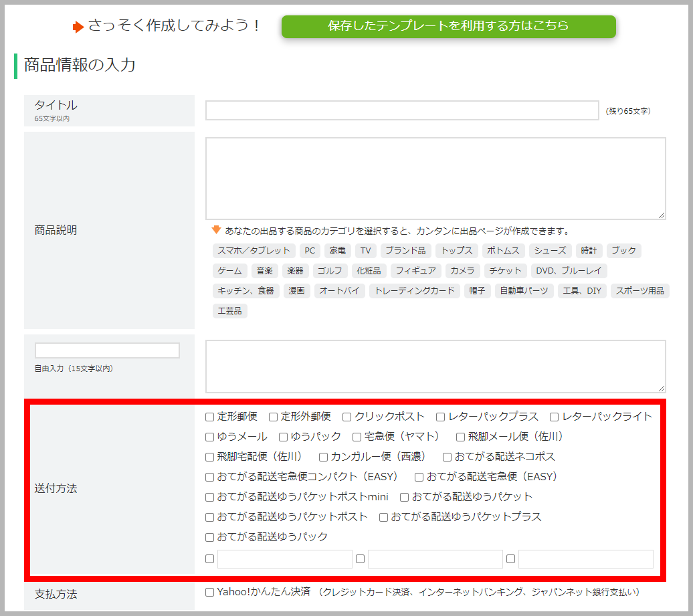Screen dimensions: 693x616
Task: Select the キッチン、食器 category tag
Action: (x=245, y=290)
